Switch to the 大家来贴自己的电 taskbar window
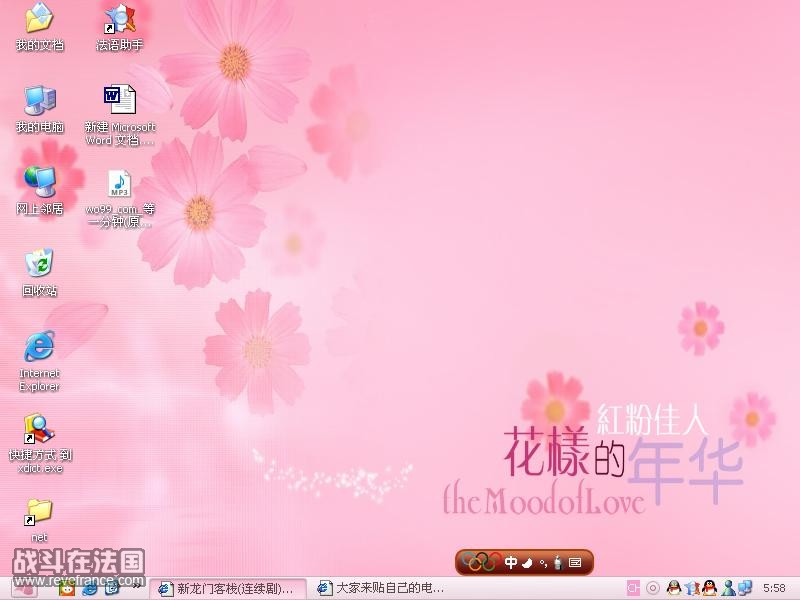The image size is (800, 600). click(x=380, y=588)
